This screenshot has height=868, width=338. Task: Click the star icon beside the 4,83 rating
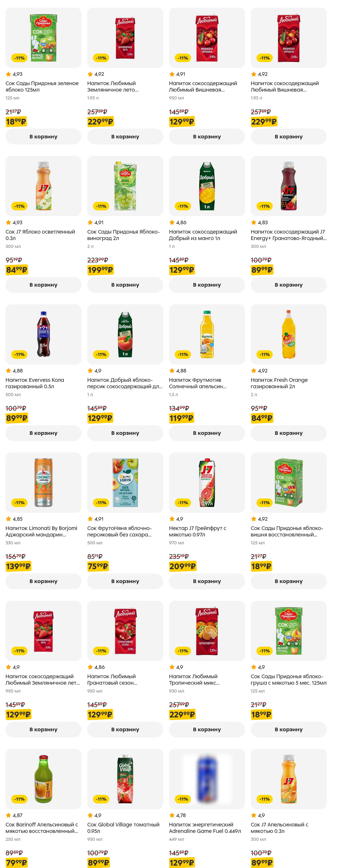(x=253, y=222)
